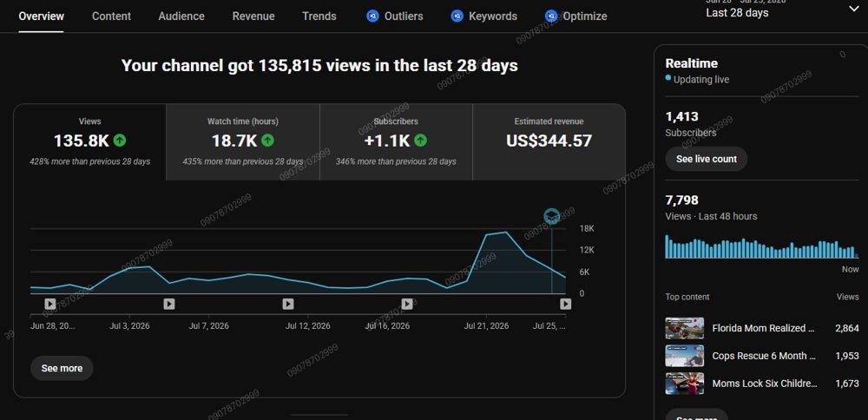Switch to the Content tab
Viewport: 868px width, 420px height.
click(x=111, y=16)
